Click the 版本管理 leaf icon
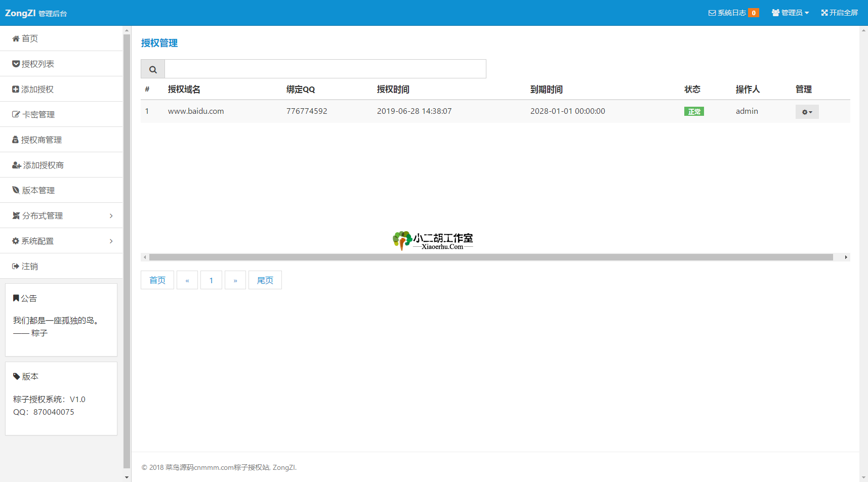 pyautogui.click(x=16, y=190)
